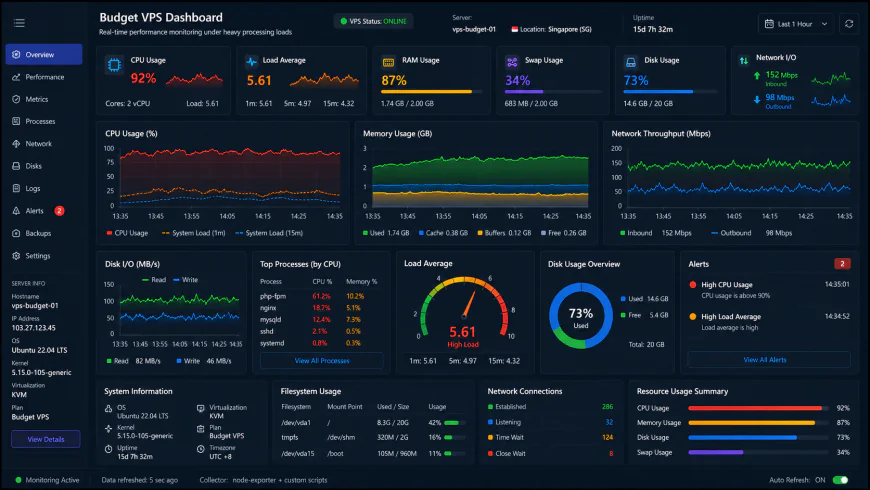Select Processes in the sidebar
Image resolution: width=870 pixels, height=490 pixels.
pos(44,122)
